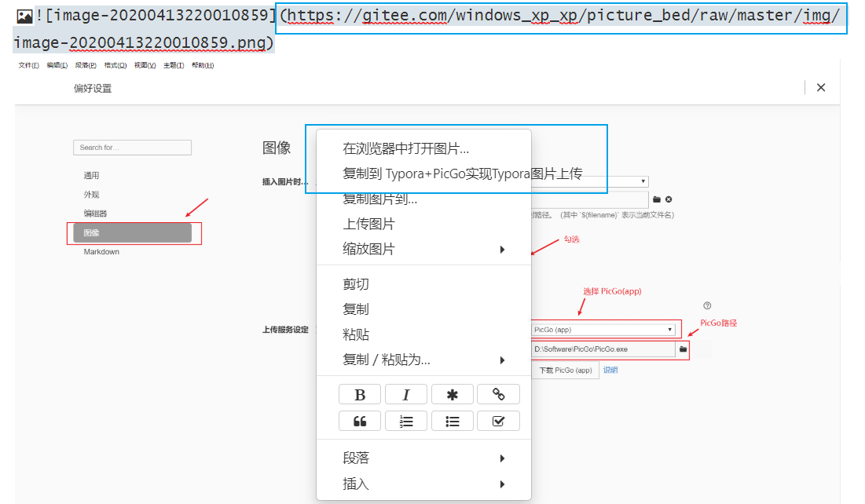The height and width of the screenshot is (504, 865).
Task: Click the image icon before markdown syntax
Action: coord(24,16)
